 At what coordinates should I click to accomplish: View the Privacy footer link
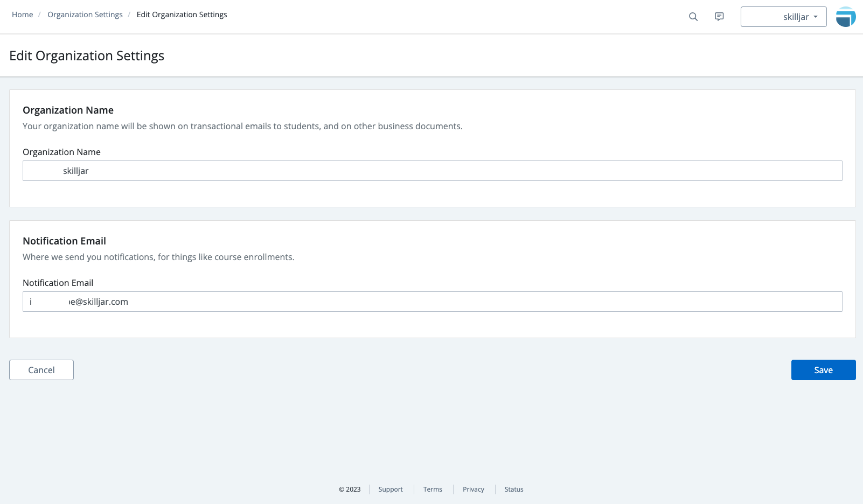(474, 489)
